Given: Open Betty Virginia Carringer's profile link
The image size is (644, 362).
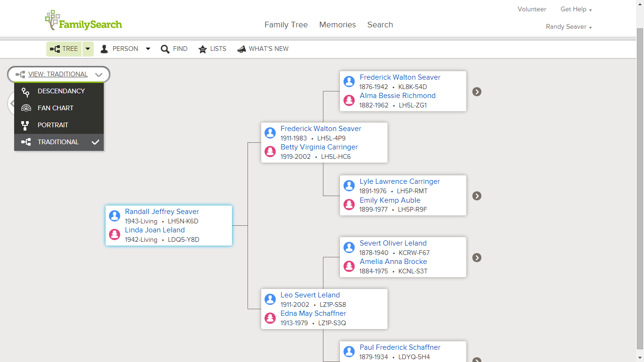Looking at the screenshot, I should tap(319, 147).
